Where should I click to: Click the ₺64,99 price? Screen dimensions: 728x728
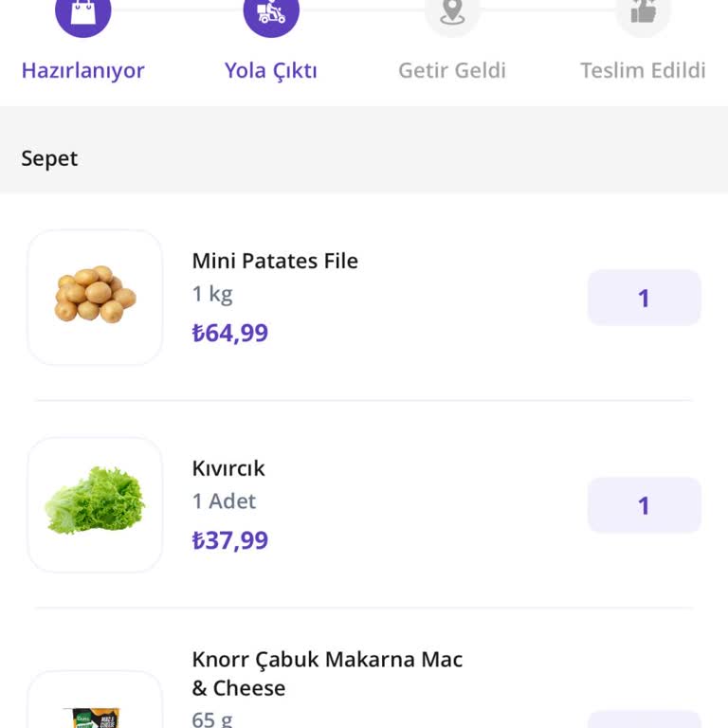tap(230, 334)
